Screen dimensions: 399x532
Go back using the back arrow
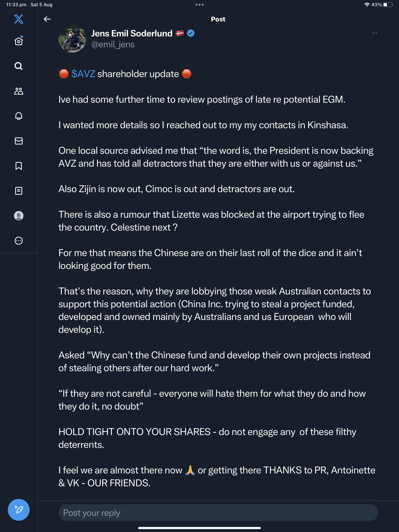point(47,19)
